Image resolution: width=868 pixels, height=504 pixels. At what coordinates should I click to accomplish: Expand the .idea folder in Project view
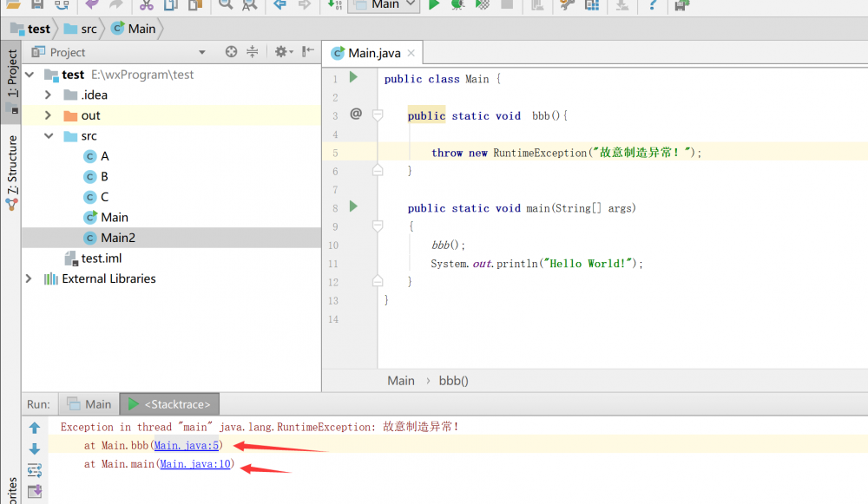pos(49,95)
